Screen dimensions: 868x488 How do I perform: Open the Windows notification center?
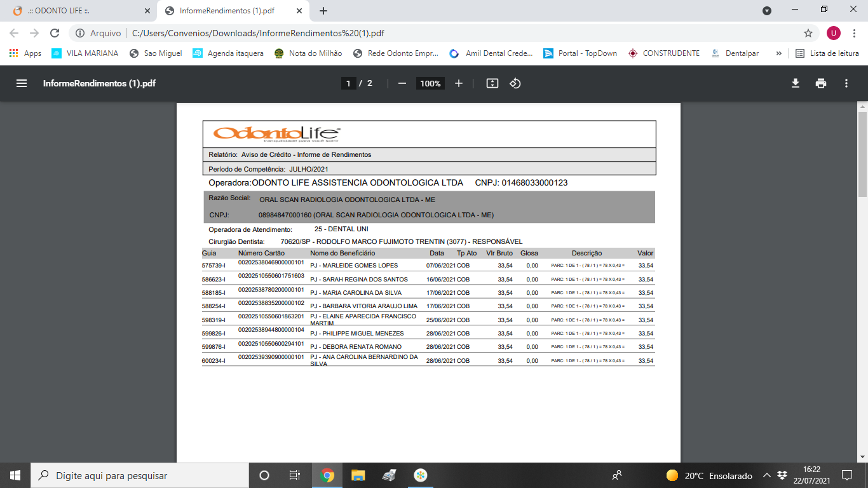846,475
